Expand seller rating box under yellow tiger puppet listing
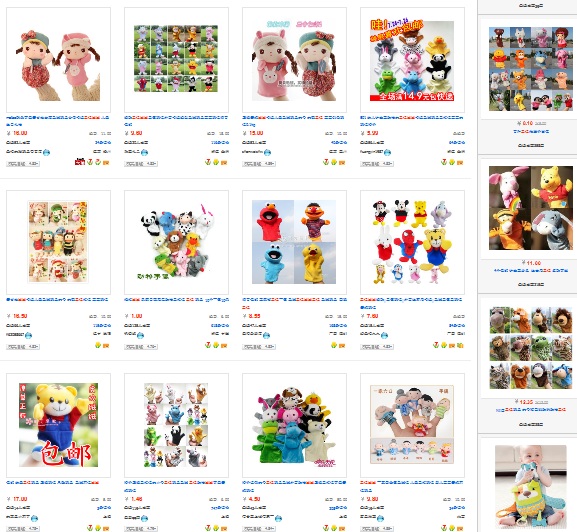This screenshot has height=532, width=577. (23, 529)
